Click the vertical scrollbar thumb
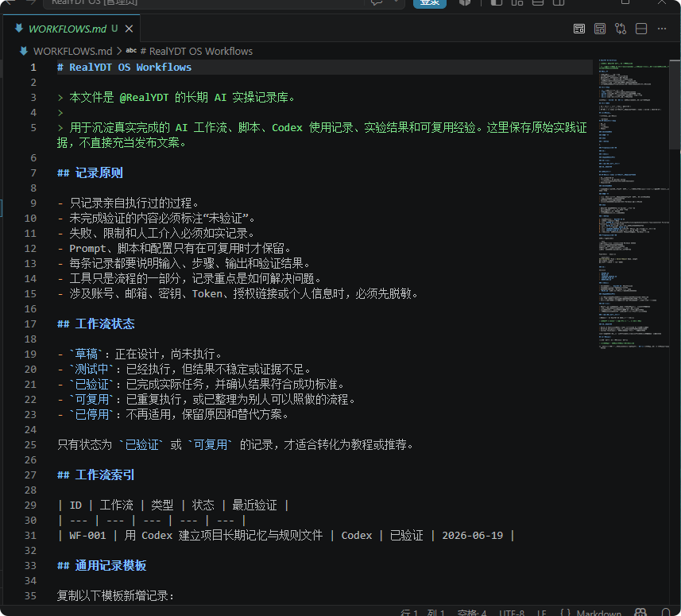 (x=675, y=104)
